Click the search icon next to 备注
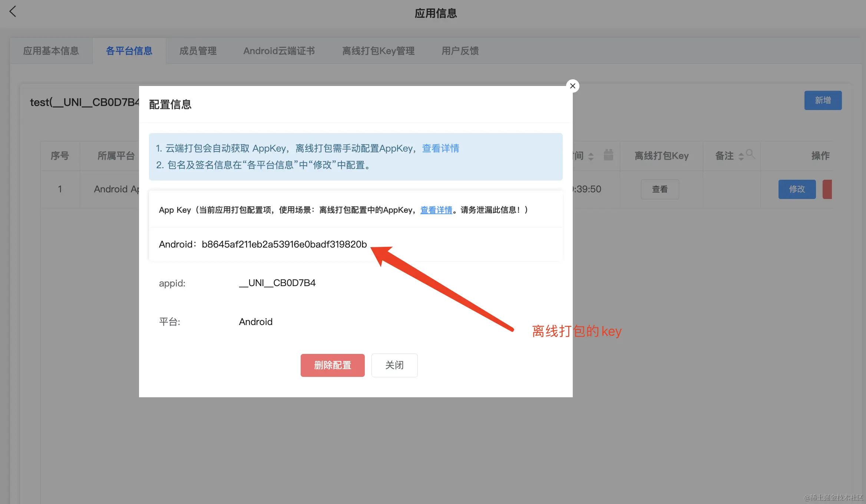Image resolution: width=866 pixels, height=504 pixels. [750, 153]
